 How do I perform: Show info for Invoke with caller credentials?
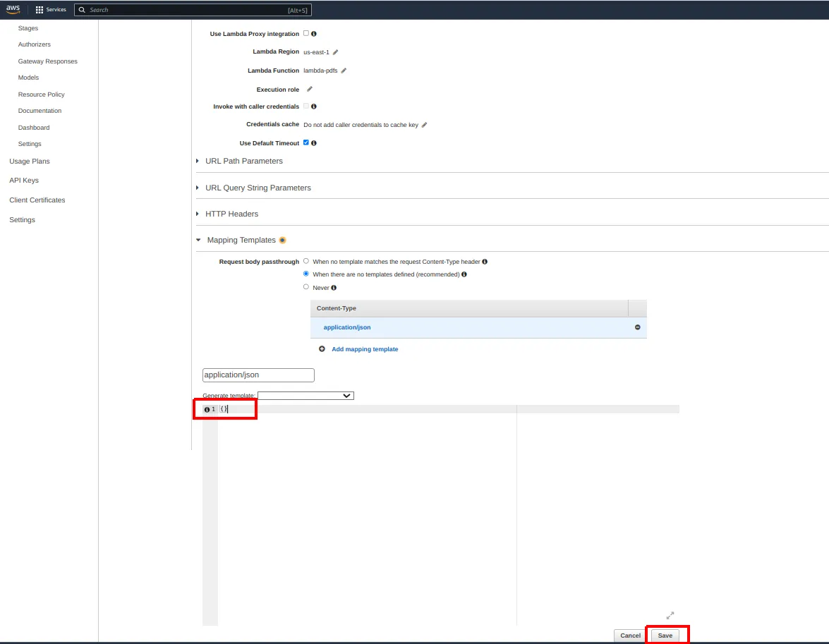(x=314, y=107)
